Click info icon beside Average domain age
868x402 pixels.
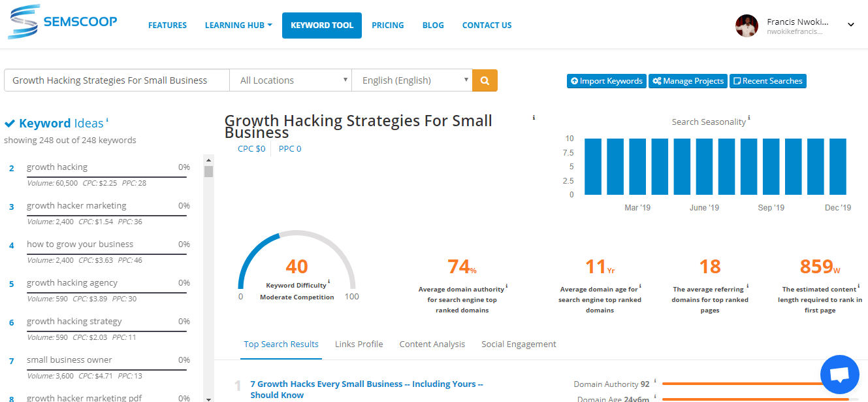pos(641,286)
